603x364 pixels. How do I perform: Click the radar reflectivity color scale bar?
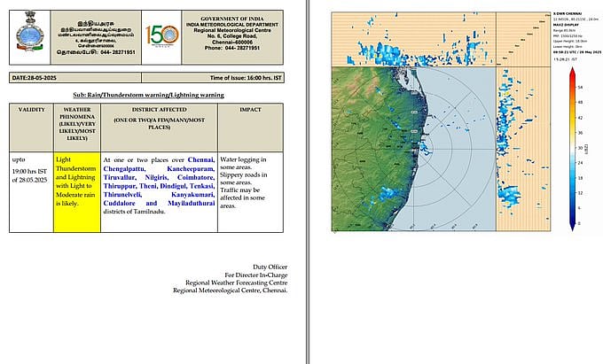572,151
